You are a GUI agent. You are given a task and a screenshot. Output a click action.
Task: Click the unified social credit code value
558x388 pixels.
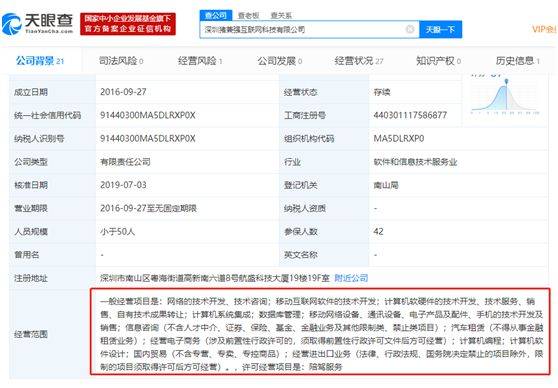148,115
